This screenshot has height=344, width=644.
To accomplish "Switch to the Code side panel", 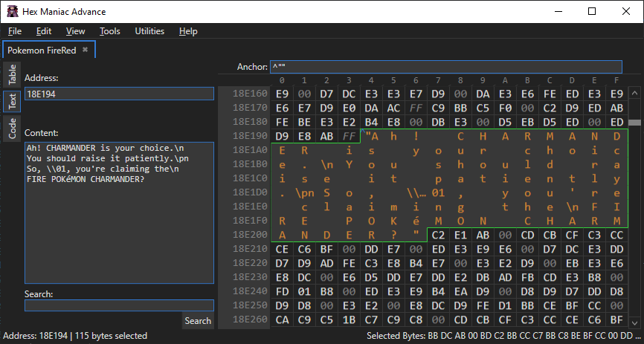I will pos(13,129).
